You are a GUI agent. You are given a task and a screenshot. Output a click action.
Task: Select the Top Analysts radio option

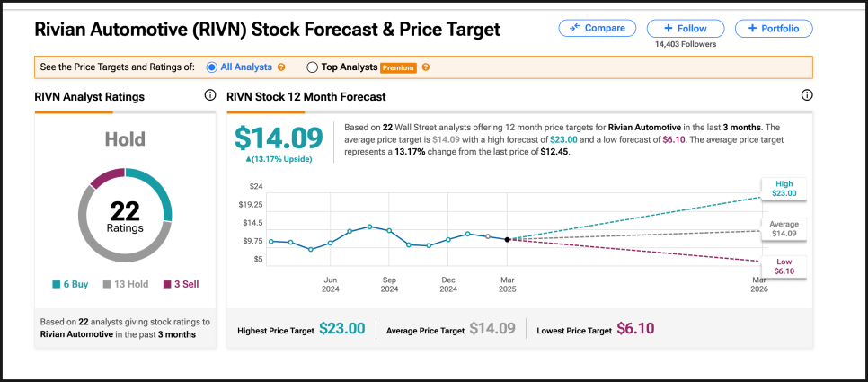coord(312,67)
